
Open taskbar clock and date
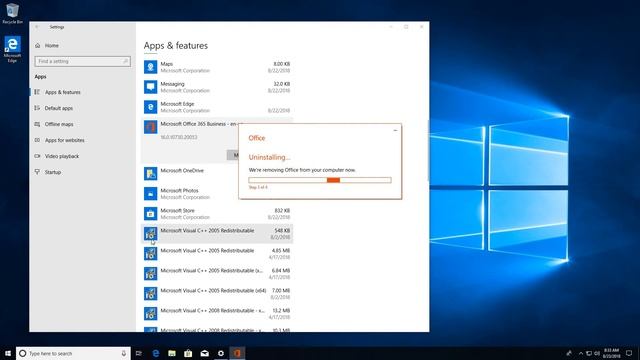(x=611, y=353)
